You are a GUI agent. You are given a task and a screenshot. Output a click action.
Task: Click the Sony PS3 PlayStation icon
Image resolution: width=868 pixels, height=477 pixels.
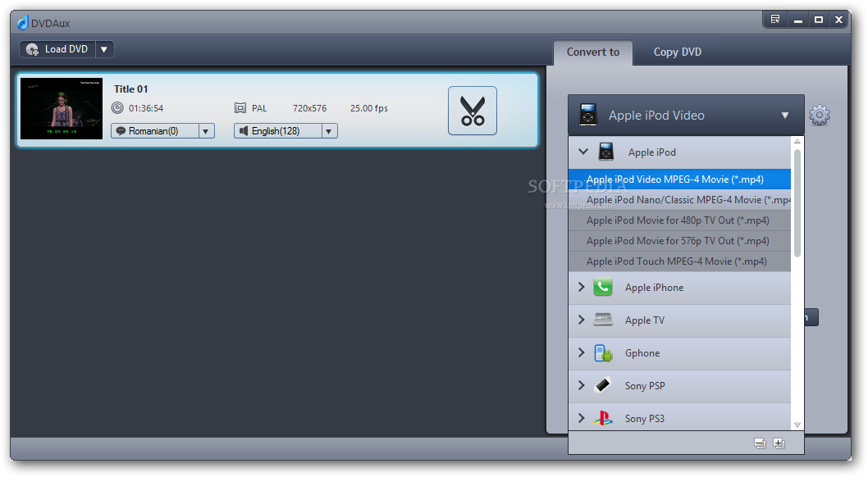pos(603,418)
